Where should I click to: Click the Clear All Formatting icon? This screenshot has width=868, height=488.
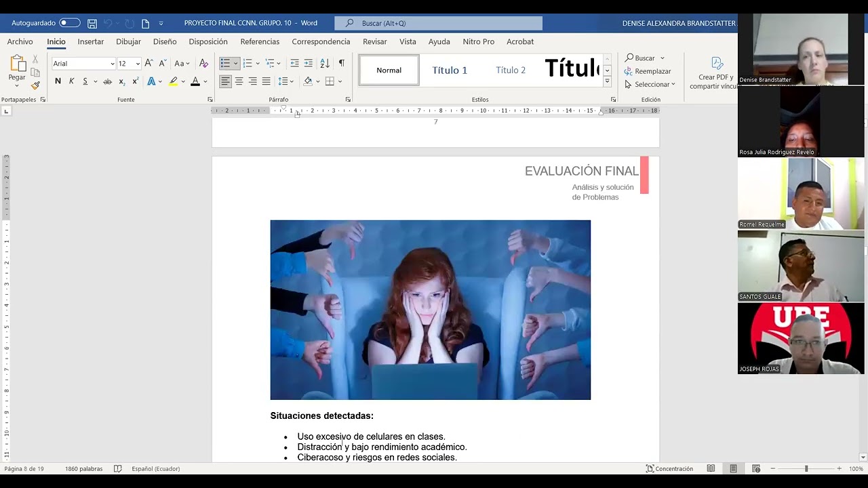[x=203, y=63]
